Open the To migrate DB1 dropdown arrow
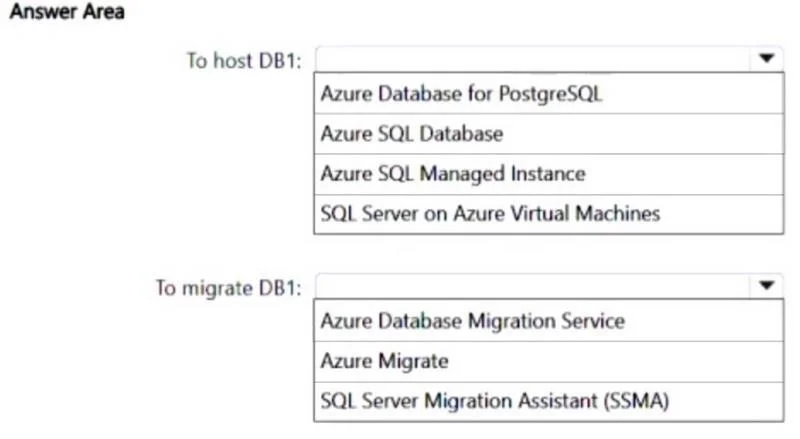 point(766,286)
